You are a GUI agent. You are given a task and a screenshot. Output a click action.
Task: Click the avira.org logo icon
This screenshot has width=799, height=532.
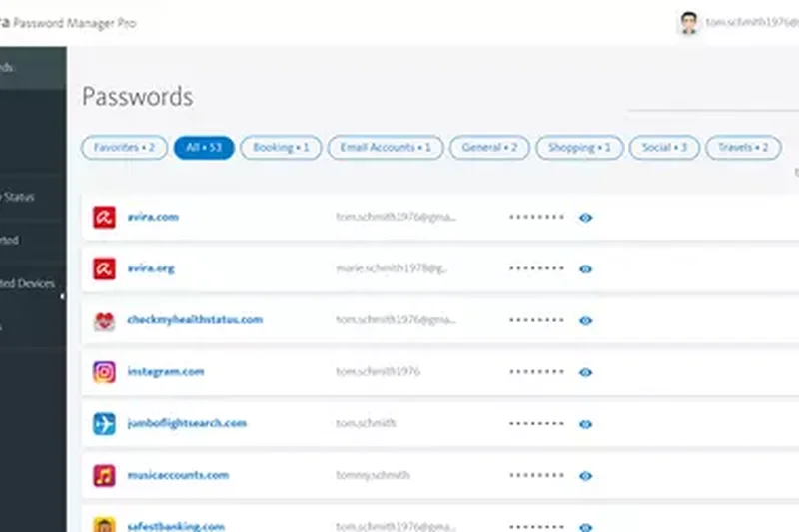pos(104,268)
